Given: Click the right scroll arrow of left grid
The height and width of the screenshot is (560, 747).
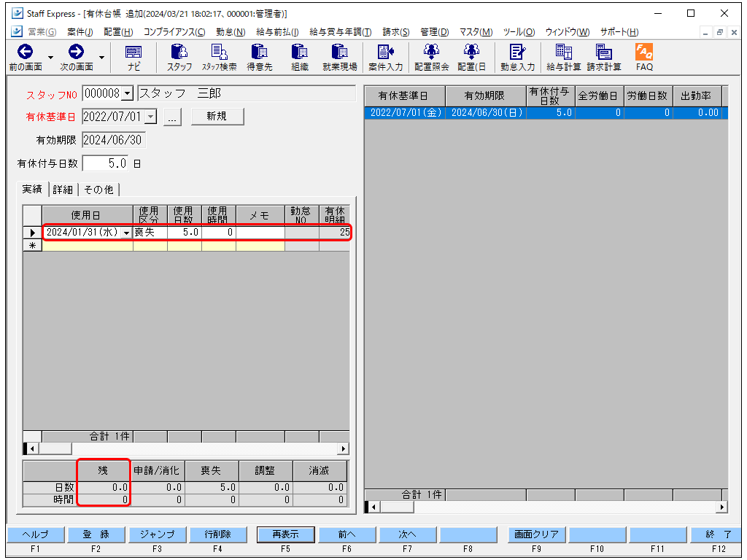Looking at the screenshot, I should point(343,448).
